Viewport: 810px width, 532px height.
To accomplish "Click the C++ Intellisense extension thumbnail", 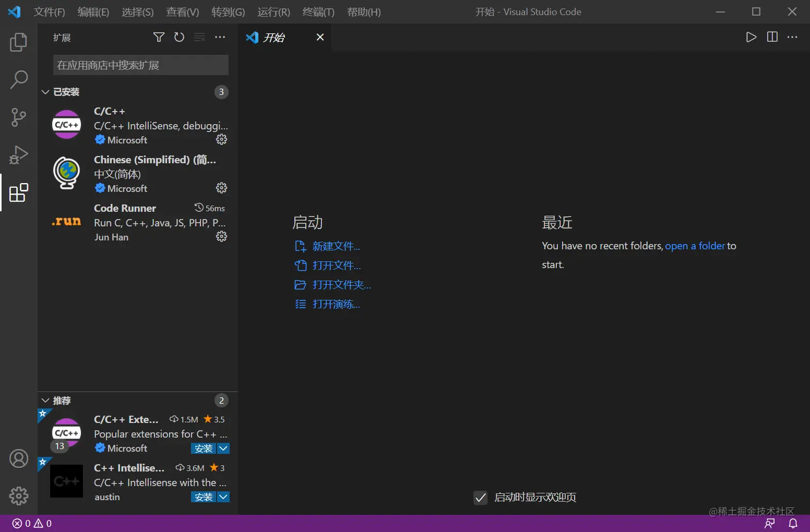I will tap(66, 481).
